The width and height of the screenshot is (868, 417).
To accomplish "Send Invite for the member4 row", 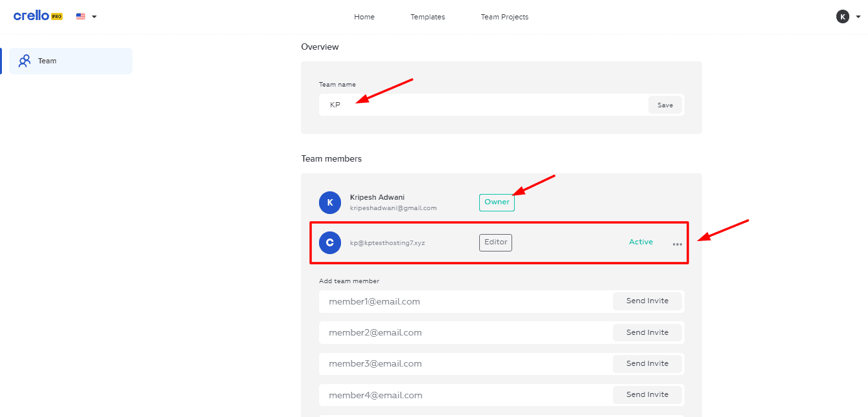I will (x=647, y=394).
